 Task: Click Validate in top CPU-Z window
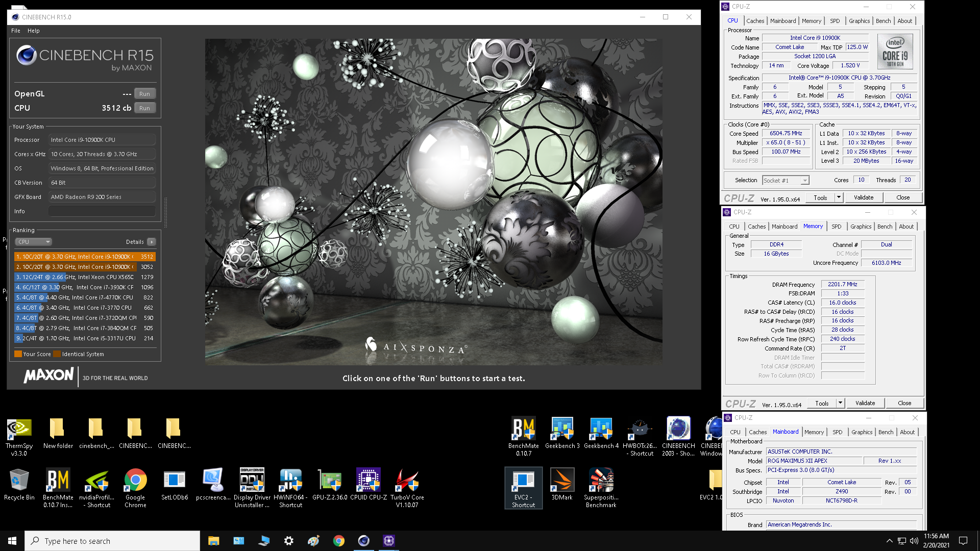(864, 197)
